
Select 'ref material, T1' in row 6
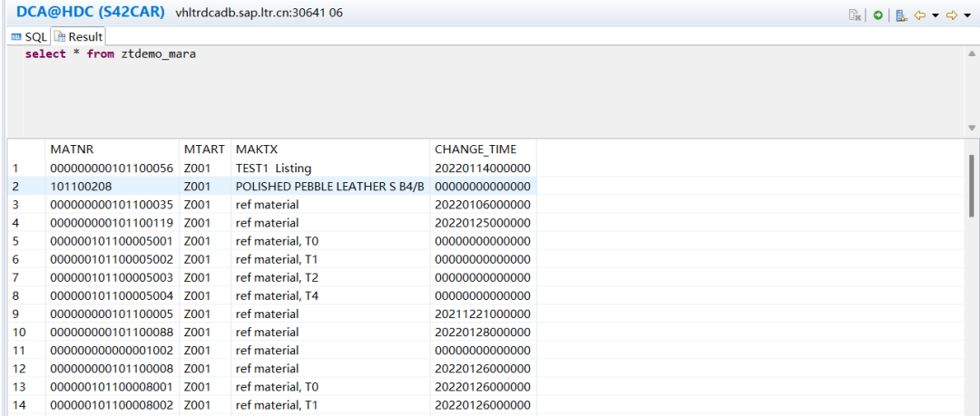330,259
